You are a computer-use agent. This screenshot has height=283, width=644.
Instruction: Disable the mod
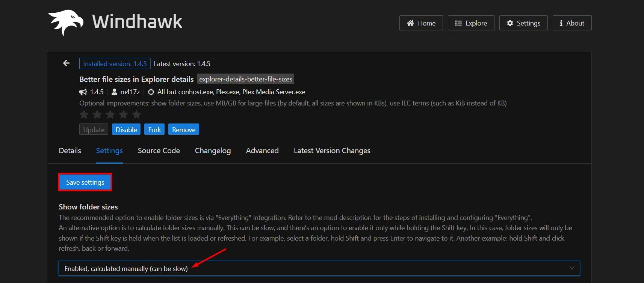pos(126,129)
